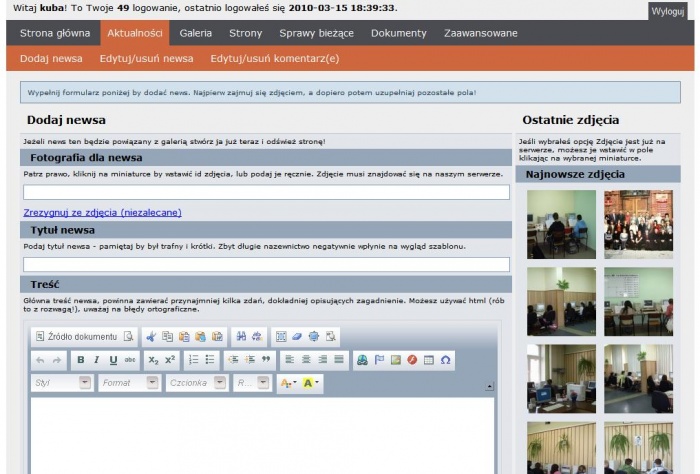This screenshot has height=474, width=700.
Task: Toggle bold formatting
Action: coord(81,360)
